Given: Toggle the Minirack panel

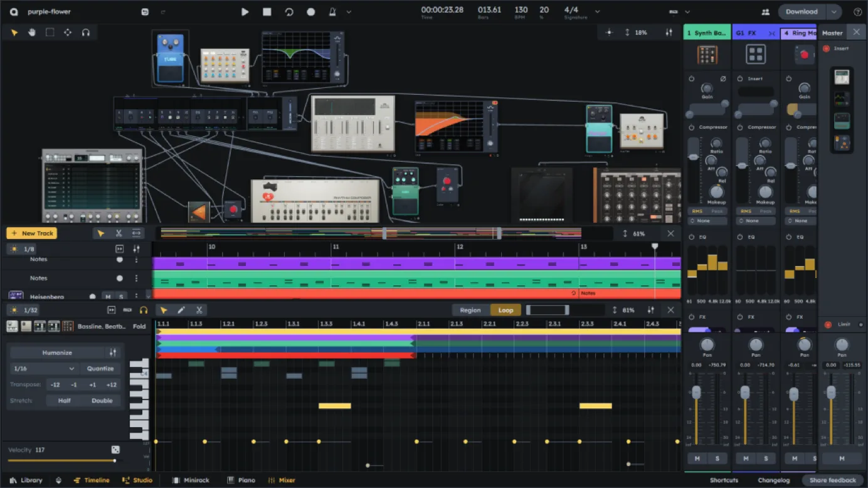Looking at the screenshot, I should (191, 480).
